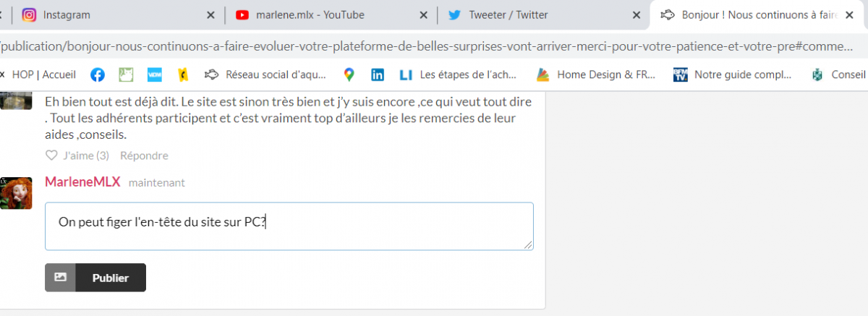Focus the comment text box
Screen dimensions: 868x316
point(289,226)
